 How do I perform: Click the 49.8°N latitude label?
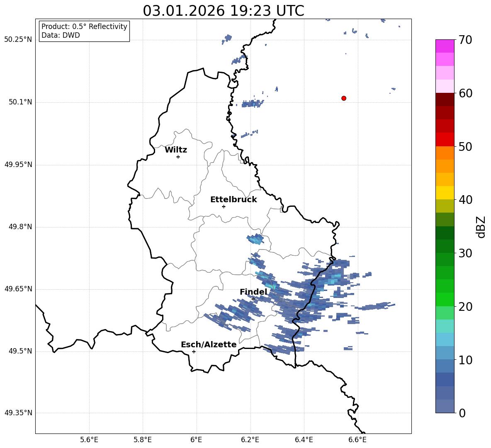coord(20,227)
